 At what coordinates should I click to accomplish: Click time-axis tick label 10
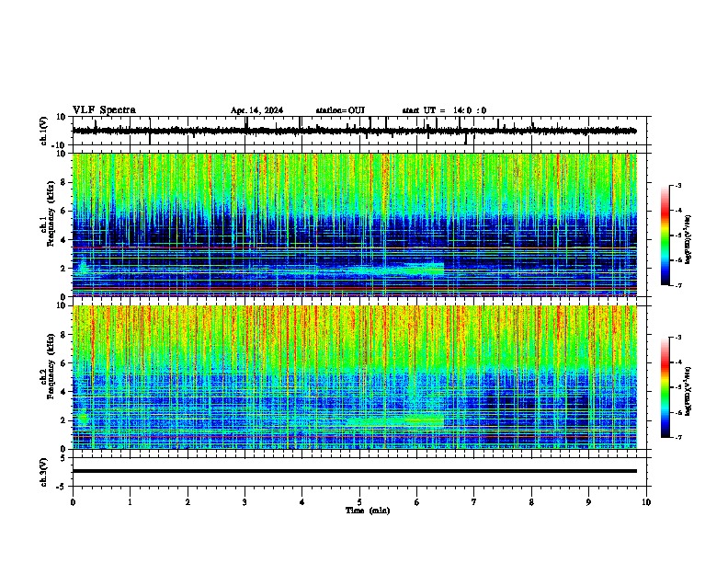pyautogui.click(x=646, y=502)
